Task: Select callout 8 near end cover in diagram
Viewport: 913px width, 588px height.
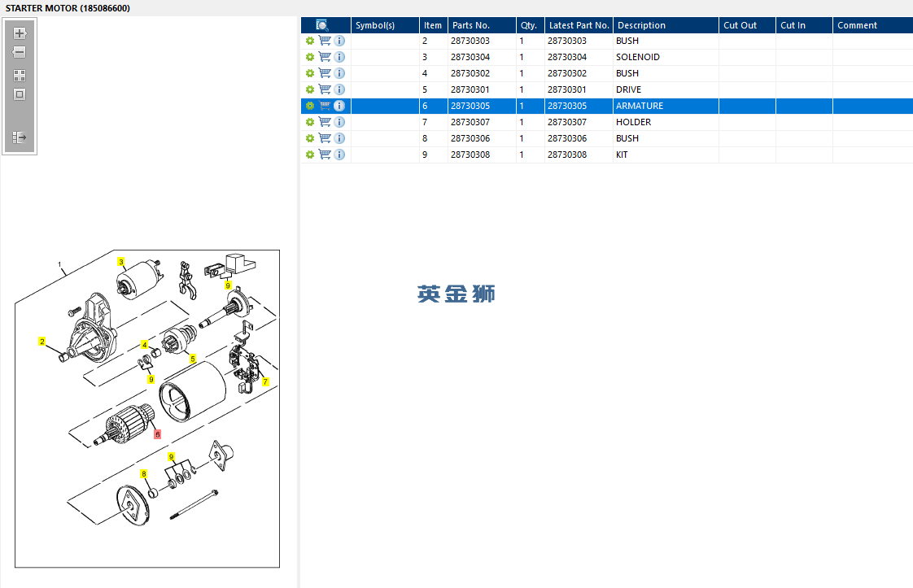Action: (x=144, y=474)
